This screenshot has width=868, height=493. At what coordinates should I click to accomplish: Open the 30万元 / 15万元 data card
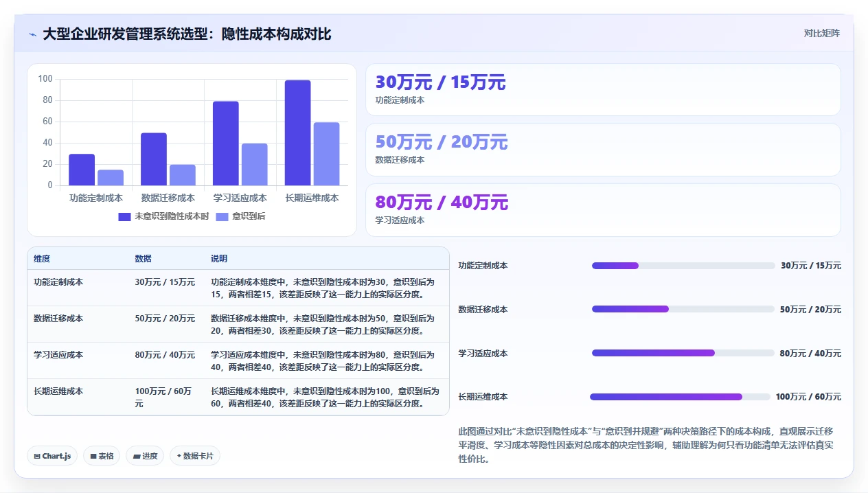click(603, 89)
